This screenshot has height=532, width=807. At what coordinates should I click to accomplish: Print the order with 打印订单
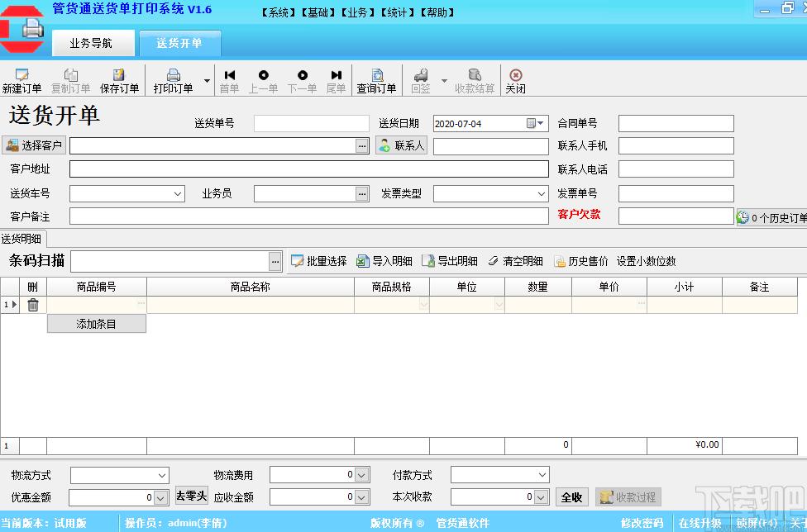pos(174,81)
